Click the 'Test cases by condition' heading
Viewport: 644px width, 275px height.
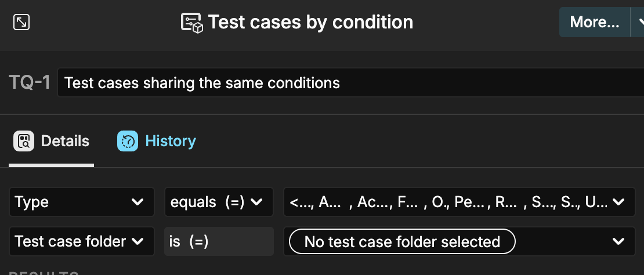tap(310, 22)
